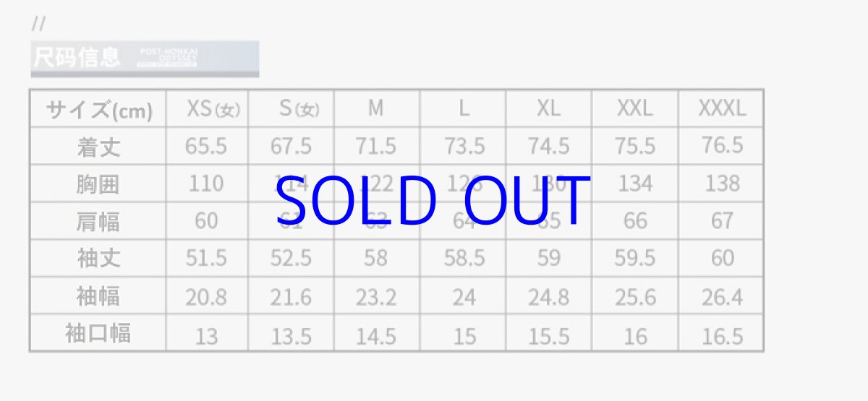
Task: Select the L size column header
Action: pyautogui.click(x=464, y=109)
